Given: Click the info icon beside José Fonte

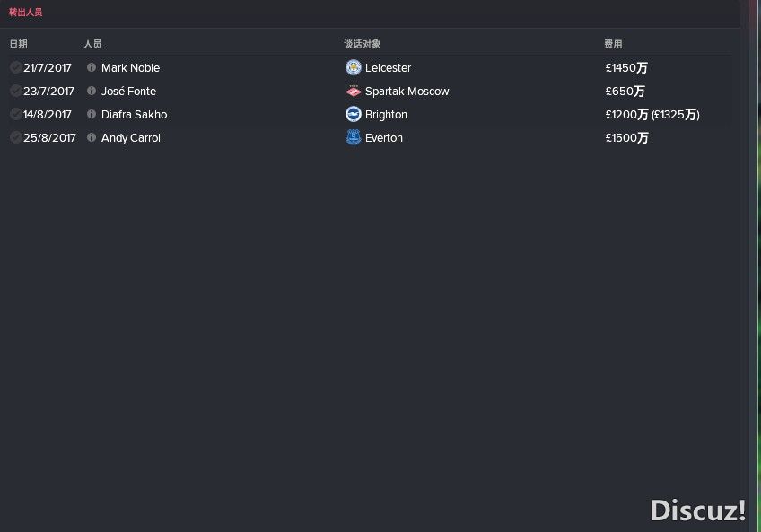Looking at the screenshot, I should [92, 91].
